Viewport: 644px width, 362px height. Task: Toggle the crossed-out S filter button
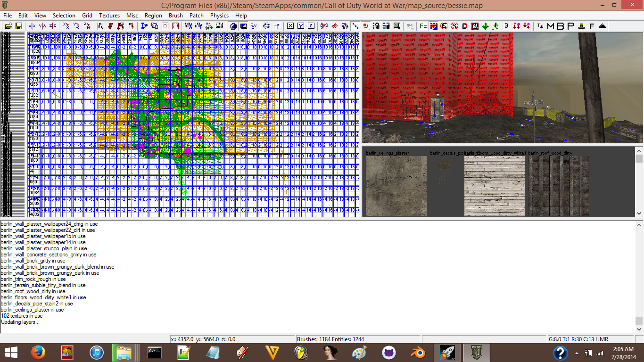[x=454, y=26]
